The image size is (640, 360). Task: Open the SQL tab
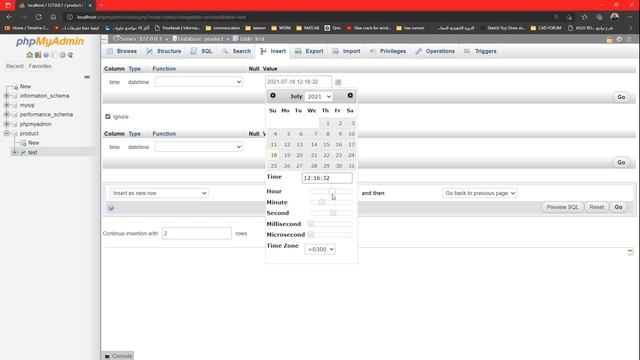(202, 51)
